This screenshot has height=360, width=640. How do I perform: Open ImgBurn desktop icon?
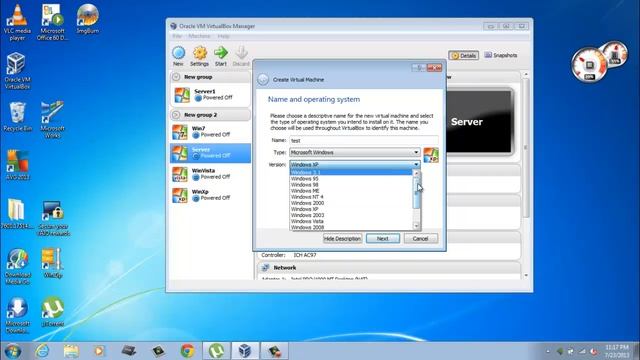[x=87, y=19]
